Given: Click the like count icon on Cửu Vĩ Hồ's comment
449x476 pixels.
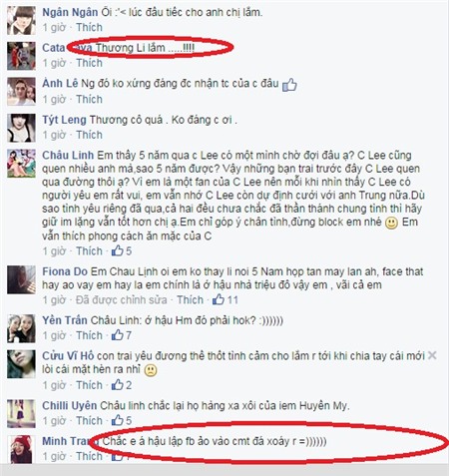Looking at the screenshot, I should pos(117,385).
